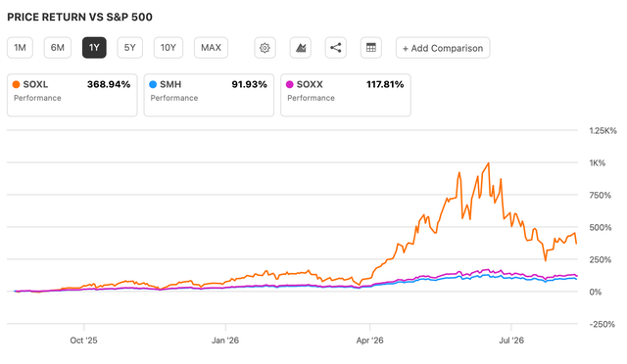Select the 6M time range
The width and height of the screenshot is (627, 364).
point(58,48)
